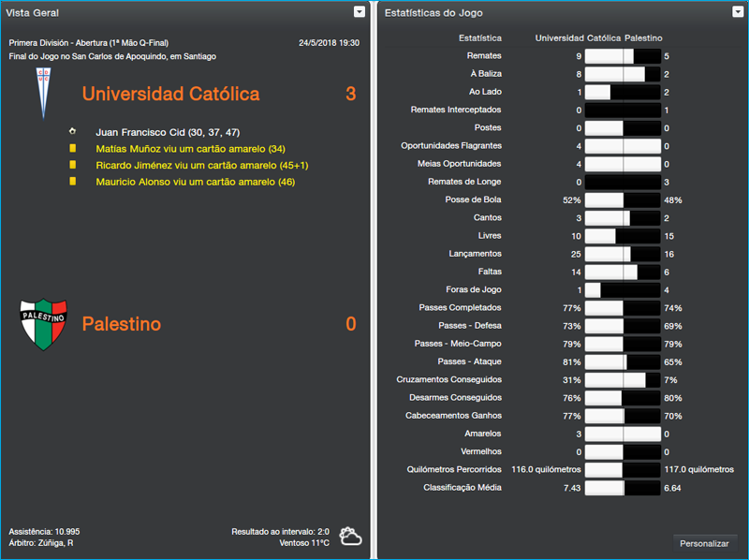The image size is (749, 560).
Task: Select the Vista Geral panel title
Action: pyautogui.click(x=33, y=12)
